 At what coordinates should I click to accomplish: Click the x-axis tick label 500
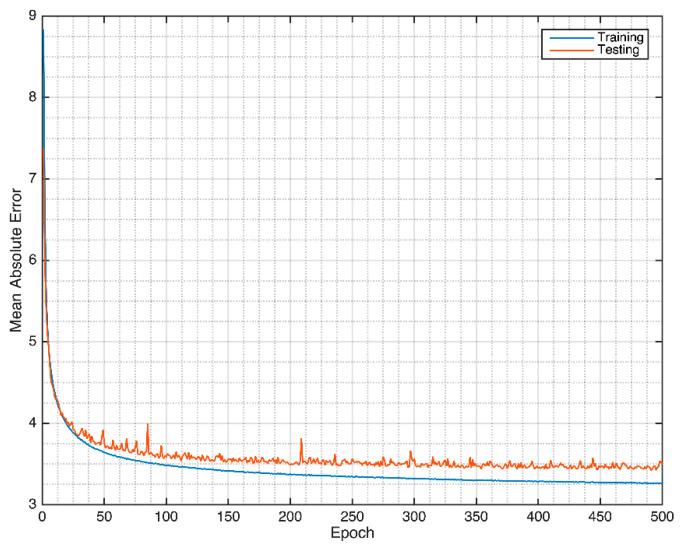[661, 518]
